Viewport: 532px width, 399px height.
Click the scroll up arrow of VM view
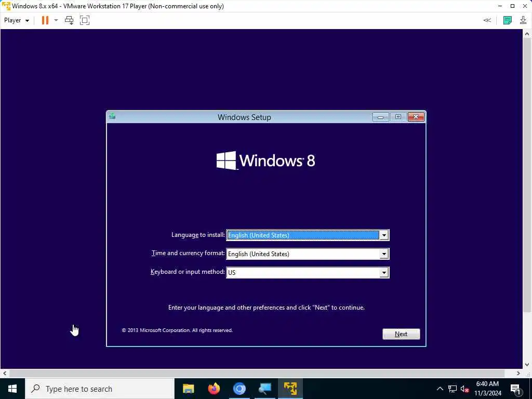(527, 34)
